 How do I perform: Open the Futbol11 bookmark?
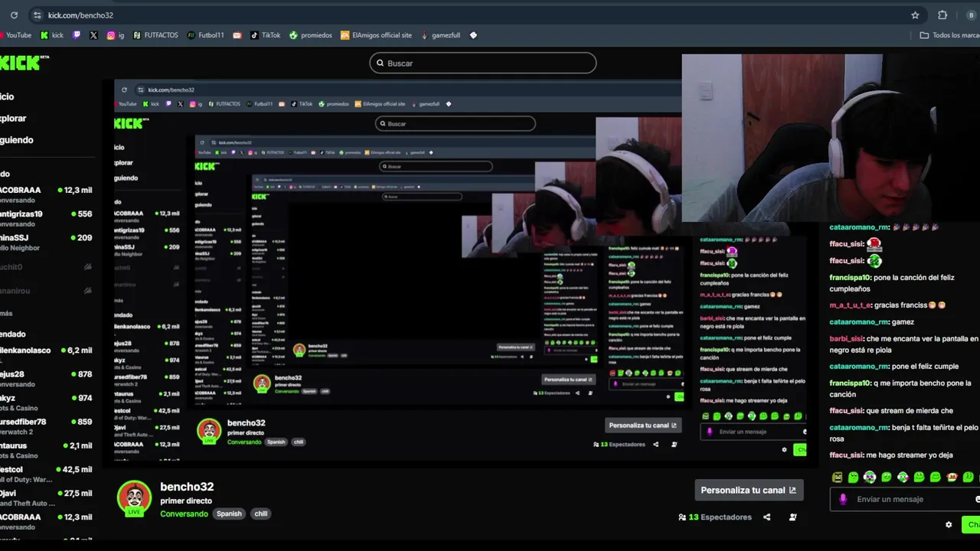[206, 35]
